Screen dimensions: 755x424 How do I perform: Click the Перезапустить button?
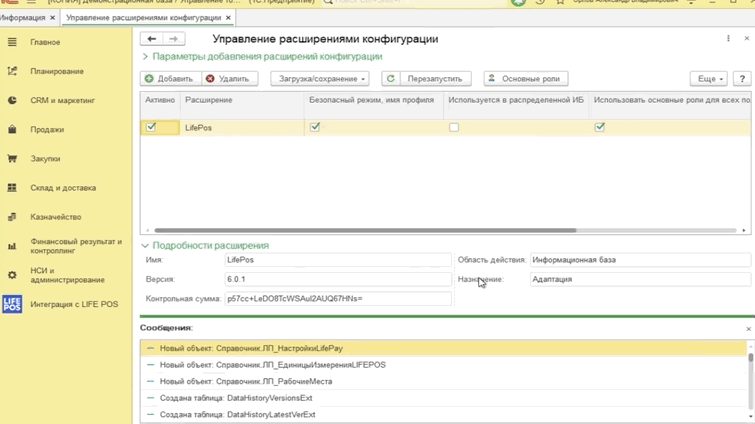pos(435,78)
